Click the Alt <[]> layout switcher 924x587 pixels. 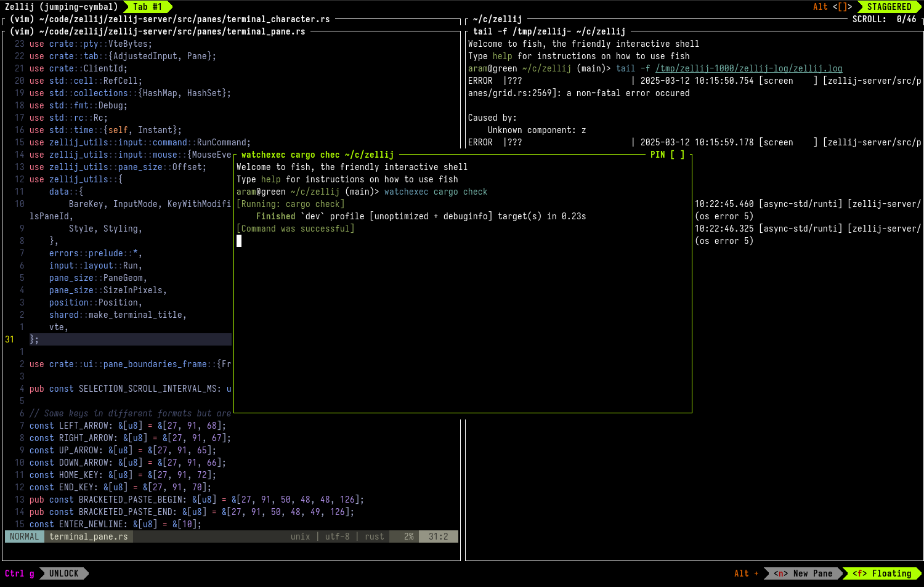pyautogui.click(x=833, y=7)
